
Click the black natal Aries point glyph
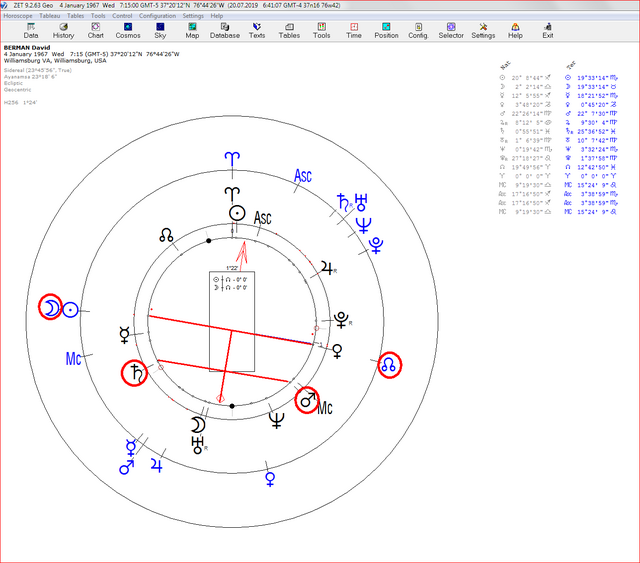coord(232,193)
